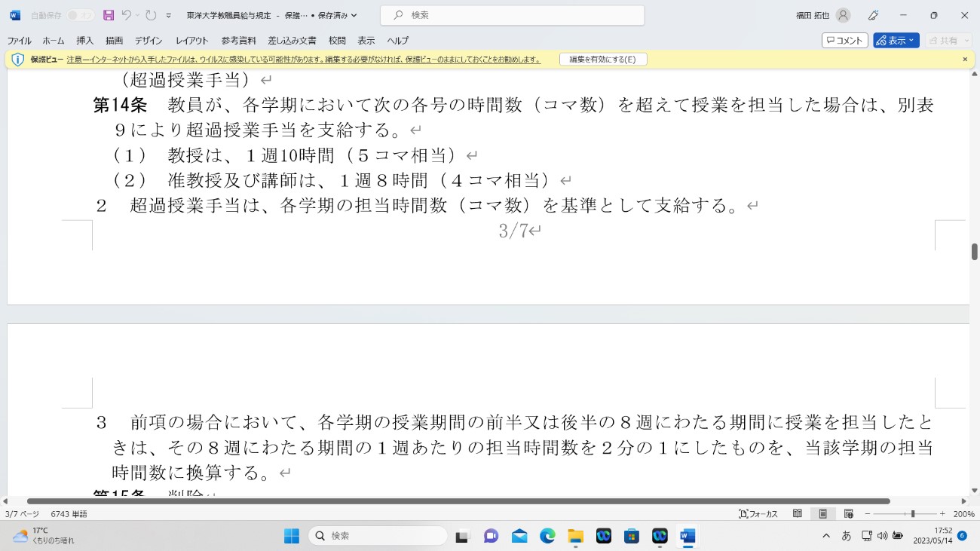This screenshot has width=980, height=551.
Task: Click the 検索 search box in the title bar
Action: coord(513,15)
